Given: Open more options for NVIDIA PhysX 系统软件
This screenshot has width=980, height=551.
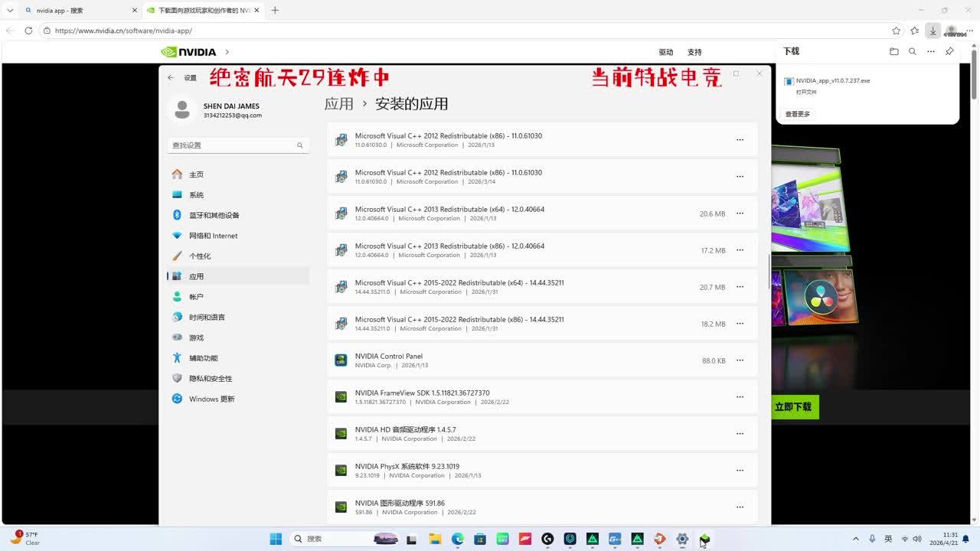Looking at the screenshot, I should (740, 471).
